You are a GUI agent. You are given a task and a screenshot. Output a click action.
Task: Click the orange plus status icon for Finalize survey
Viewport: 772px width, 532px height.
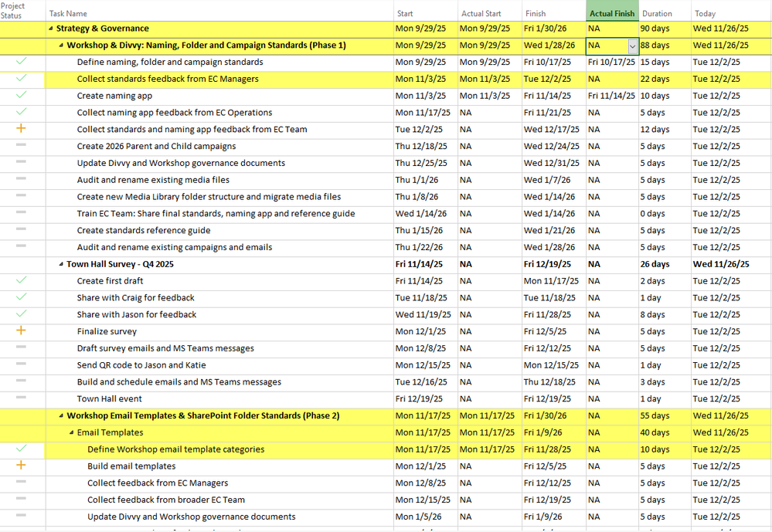click(21, 330)
